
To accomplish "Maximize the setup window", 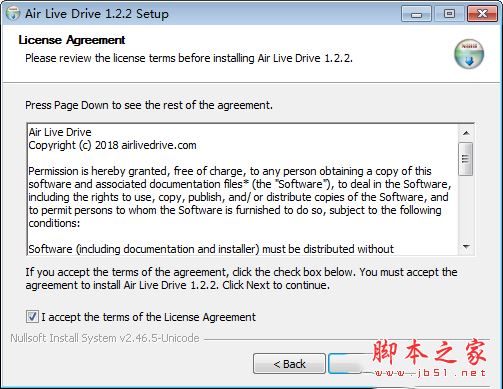I will (449, 14).
